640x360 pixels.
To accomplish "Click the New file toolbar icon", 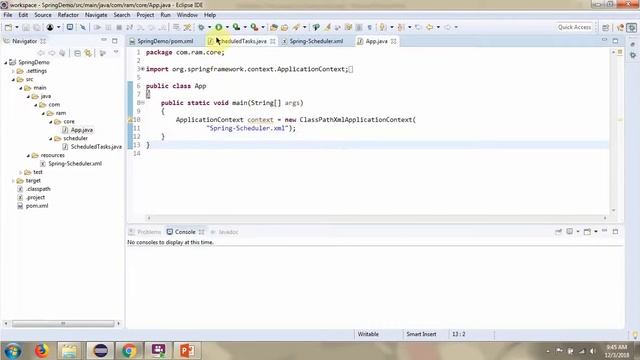I will tap(8, 27).
